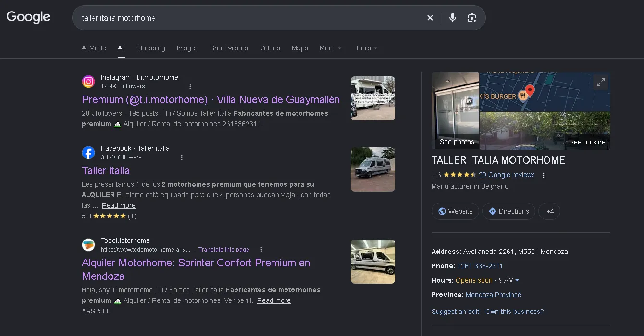Switch to AI Mode tab

(x=94, y=48)
